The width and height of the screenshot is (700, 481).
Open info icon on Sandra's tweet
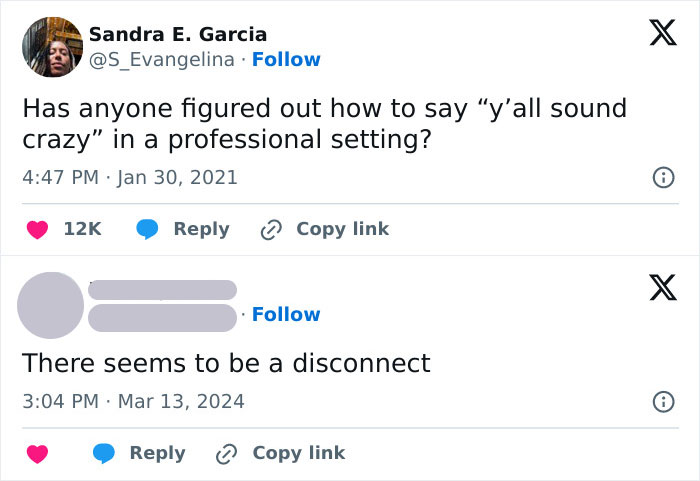pyautogui.click(x=662, y=178)
